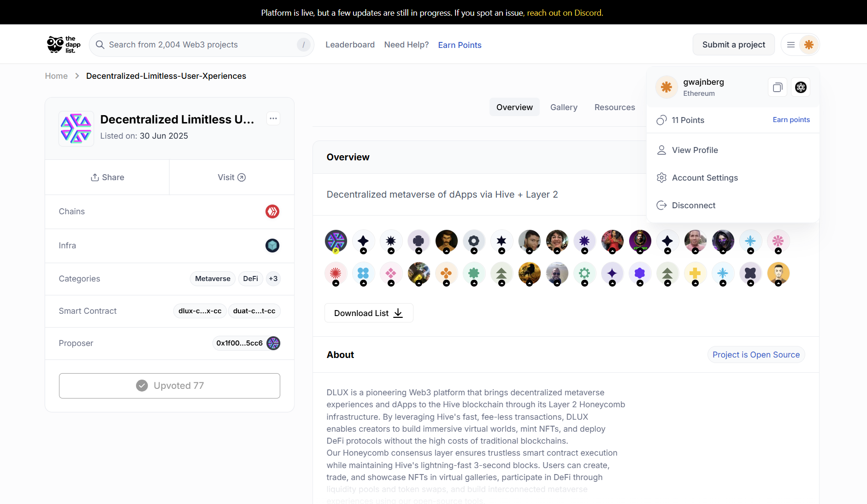The height and width of the screenshot is (504, 867).
Task: Click the blue four-dot clover avatar
Action: 363,273
